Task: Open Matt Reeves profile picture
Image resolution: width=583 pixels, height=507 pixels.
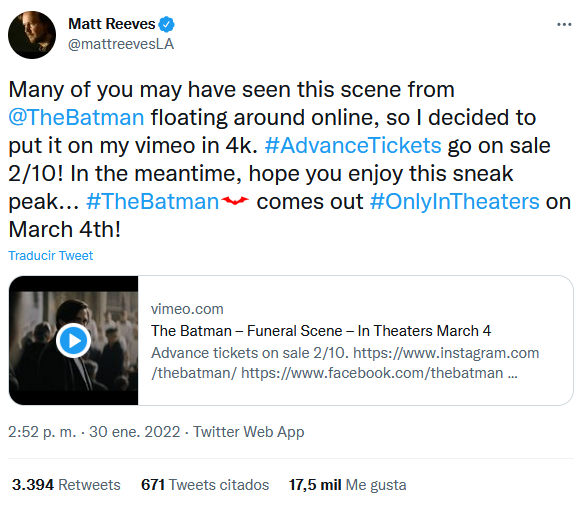Action: pyautogui.click(x=32, y=35)
